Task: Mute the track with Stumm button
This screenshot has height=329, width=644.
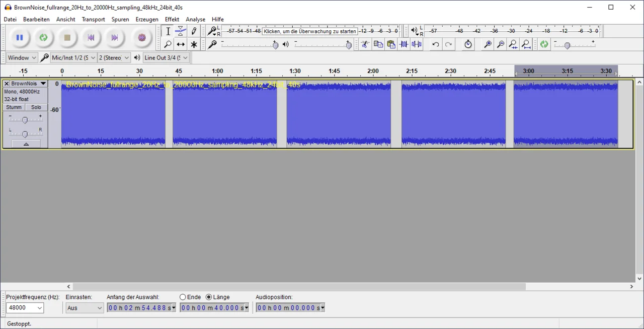Action: pos(14,107)
